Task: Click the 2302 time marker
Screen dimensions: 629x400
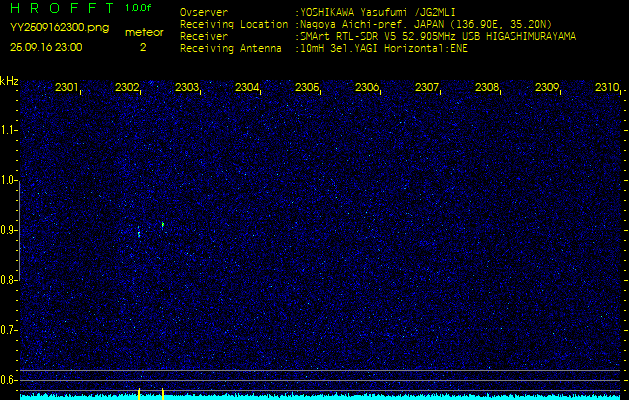Action: point(127,87)
